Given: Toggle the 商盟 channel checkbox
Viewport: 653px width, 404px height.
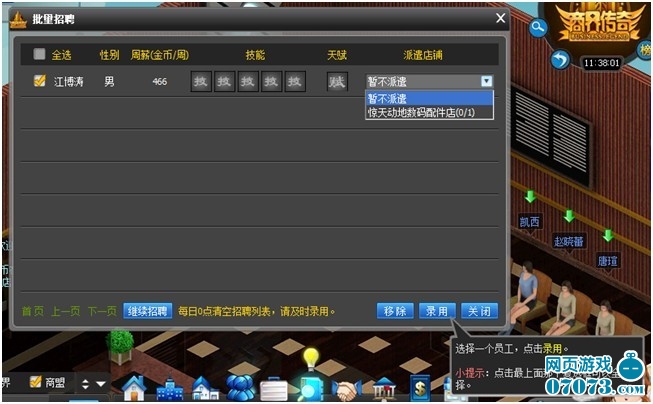Looking at the screenshot, I should click(36, 382).
